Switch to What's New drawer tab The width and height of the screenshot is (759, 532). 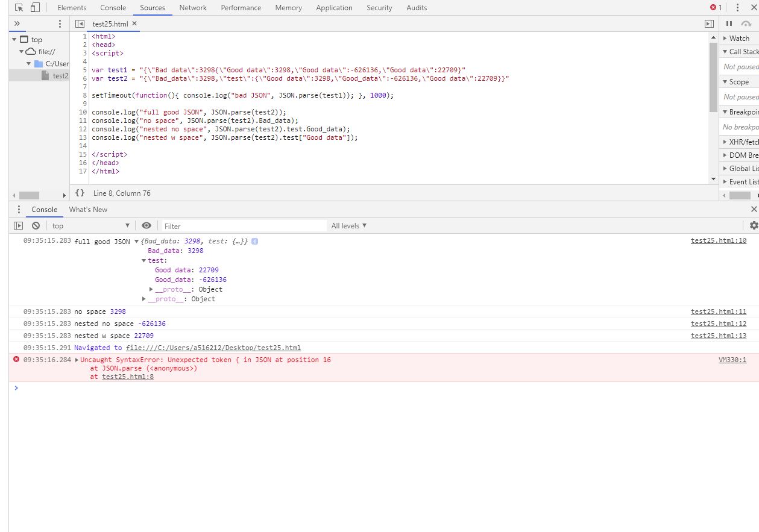(88, 210)
